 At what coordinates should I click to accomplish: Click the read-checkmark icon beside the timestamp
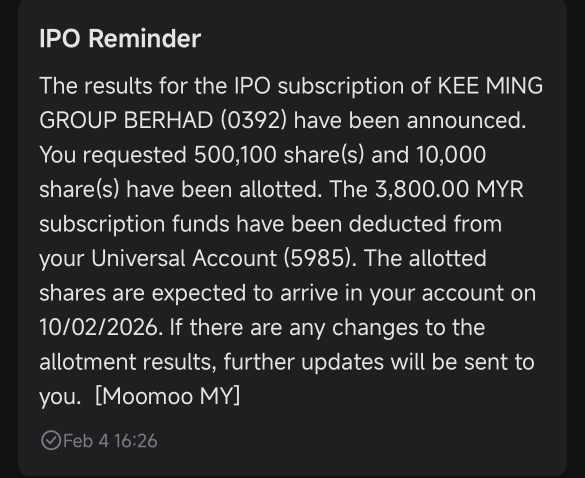(51, 440)
